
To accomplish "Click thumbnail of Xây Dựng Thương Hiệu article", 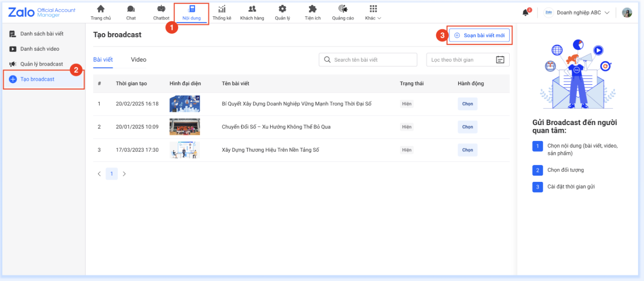I will click(184, 150).
